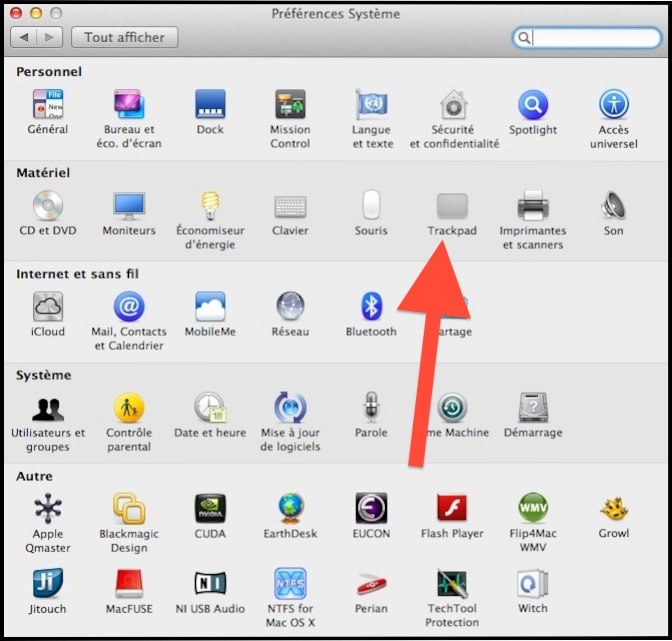Go back with the left arrow button

[x=24, y=37]
